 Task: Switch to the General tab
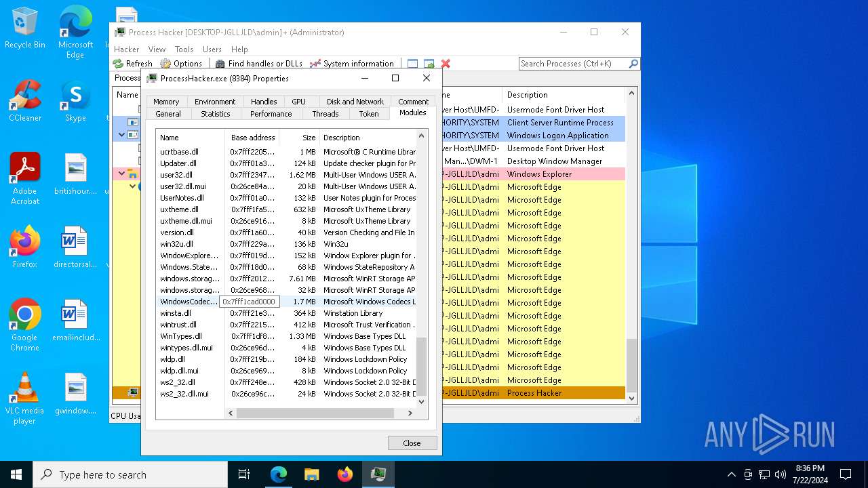click(168, 114)
